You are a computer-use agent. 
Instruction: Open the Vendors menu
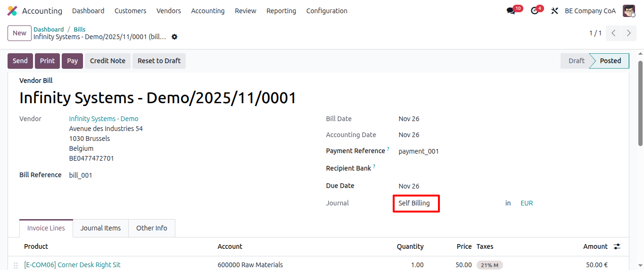pos(169,11)
